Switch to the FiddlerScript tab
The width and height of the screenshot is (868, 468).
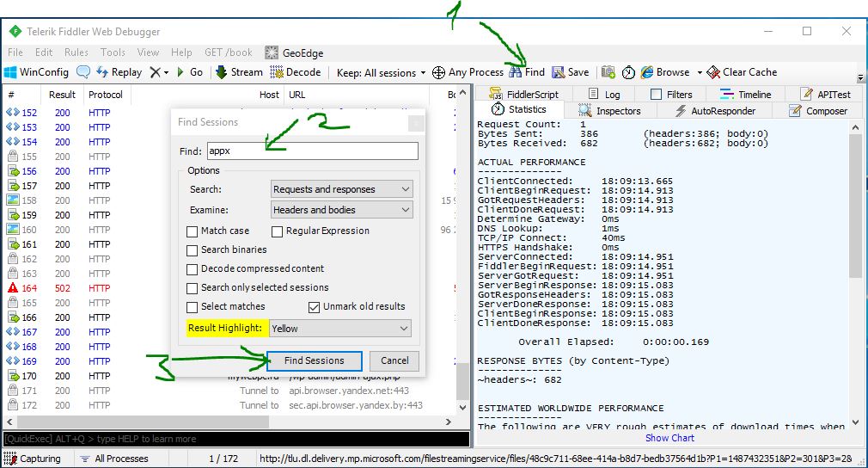click(x=523, y=94)
